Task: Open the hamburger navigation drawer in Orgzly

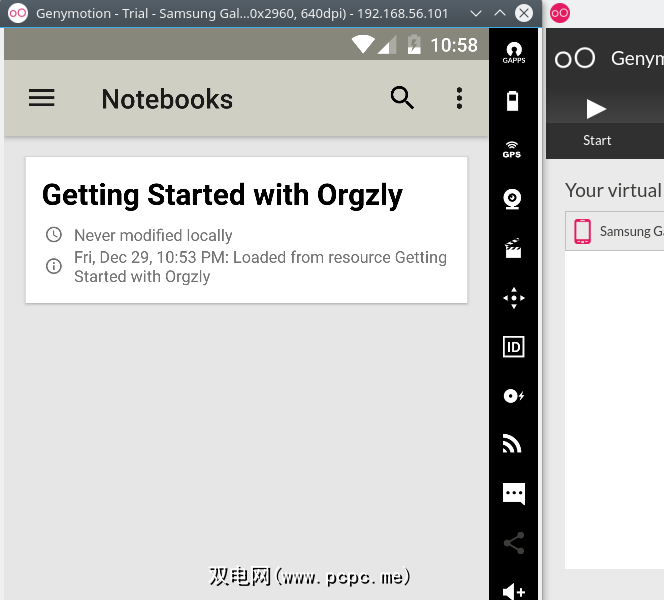Action: pos(42,98)
